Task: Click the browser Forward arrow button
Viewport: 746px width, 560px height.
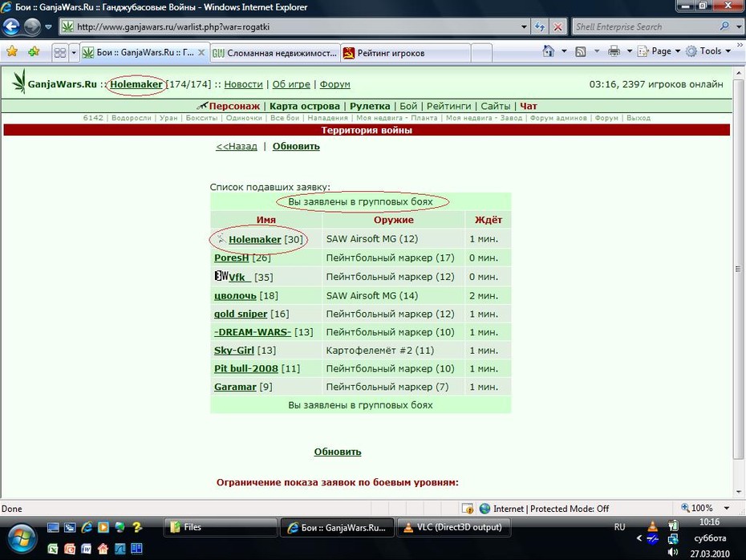Action: tap(32, 26)
